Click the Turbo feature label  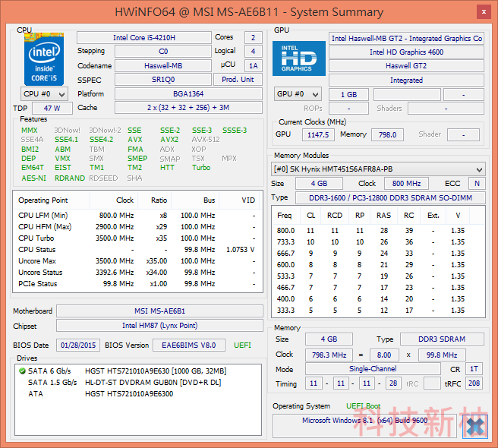[x=201, y=168]
